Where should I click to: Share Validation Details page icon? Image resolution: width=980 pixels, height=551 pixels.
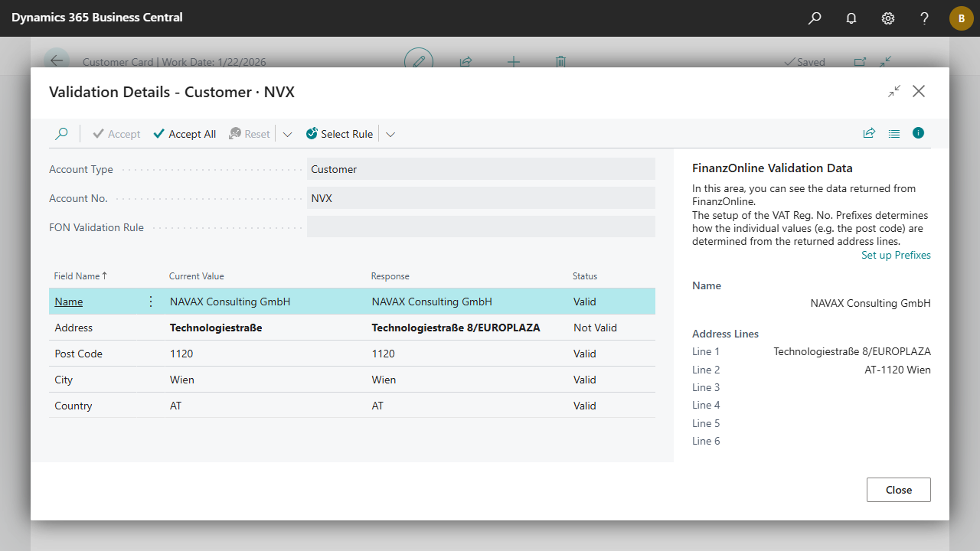869,133
